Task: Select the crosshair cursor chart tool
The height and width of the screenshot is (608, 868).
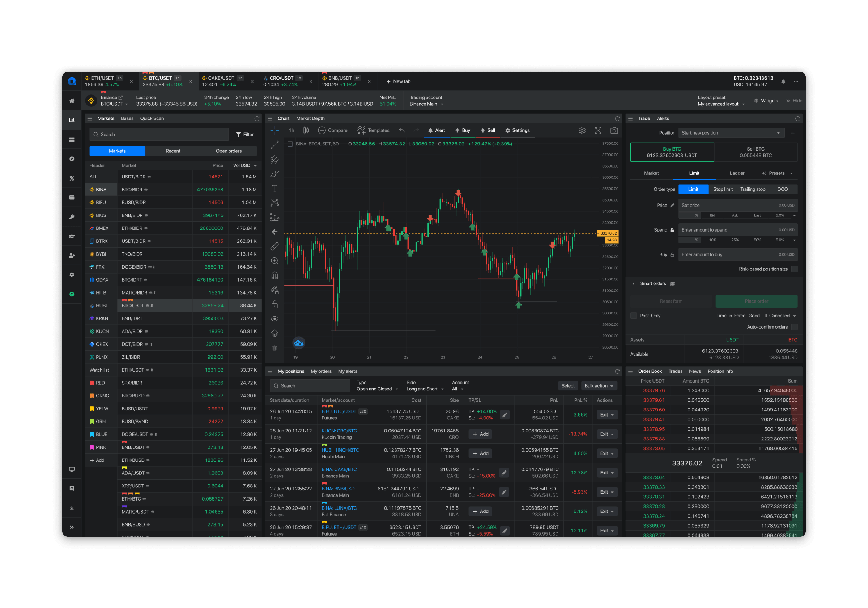Action: (275, 130)
